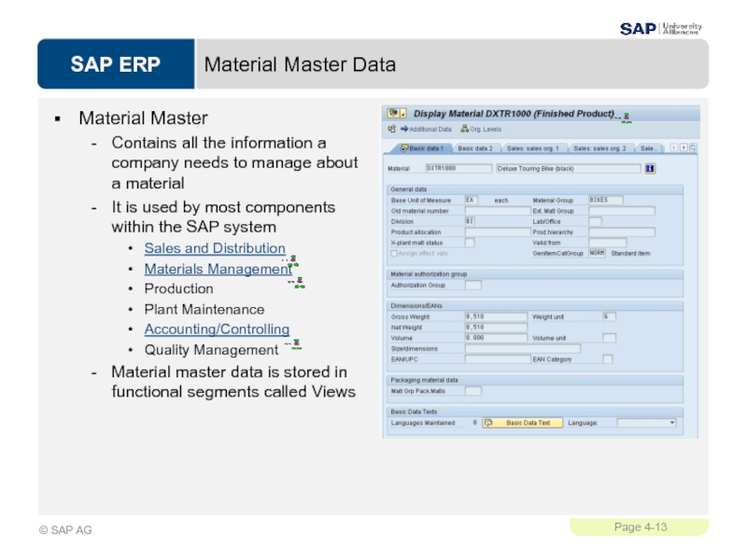Click the '© SAP AG' footer text
Screen dimensions: 747x560
65,530
